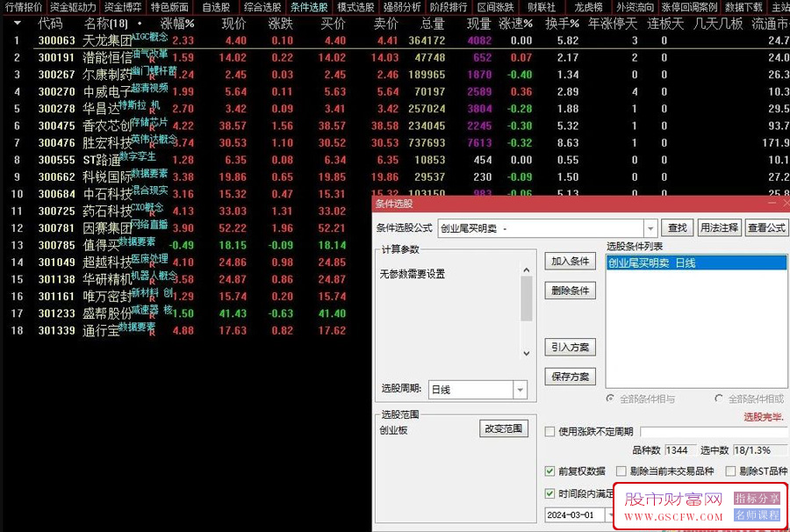The image size is (790, 532).
Task: Select stock row 300191 潜能恒信
Action: 395,57
